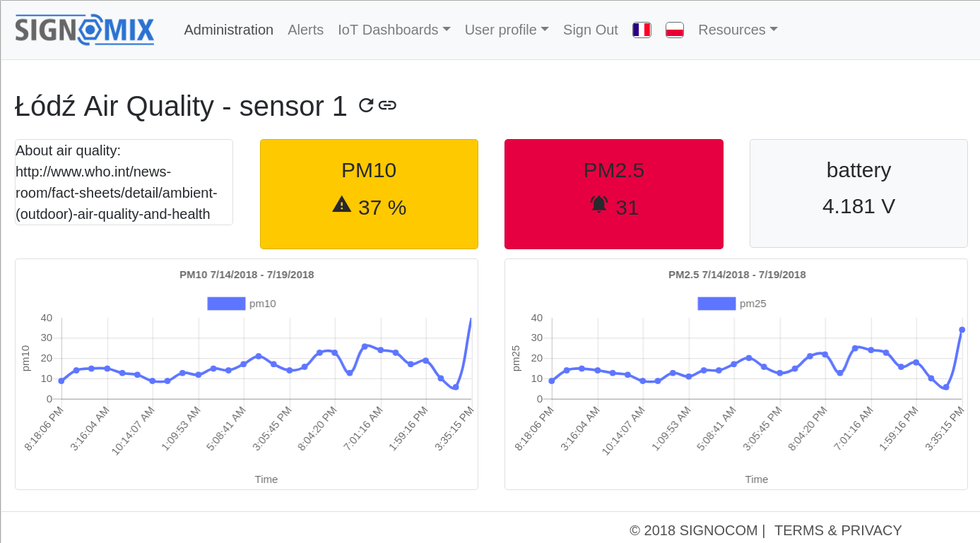Click the PM10 warning triangle icon
Viewport: 980px width, 543px height.
[342, 205]
